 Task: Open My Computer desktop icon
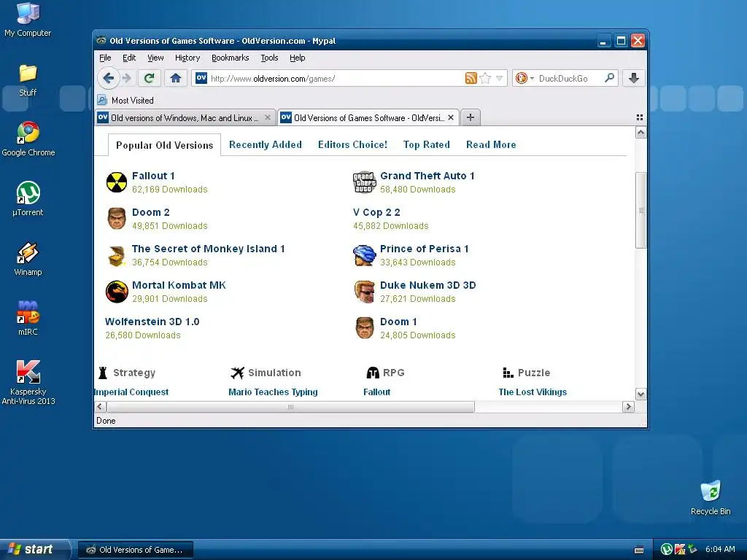(28, 20)
